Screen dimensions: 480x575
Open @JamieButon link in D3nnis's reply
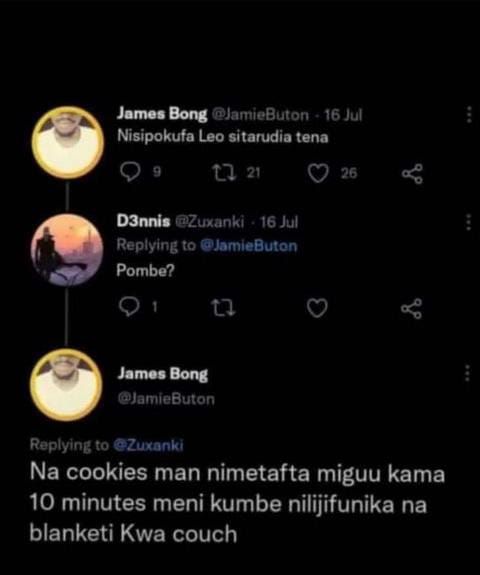coord(249,245)
